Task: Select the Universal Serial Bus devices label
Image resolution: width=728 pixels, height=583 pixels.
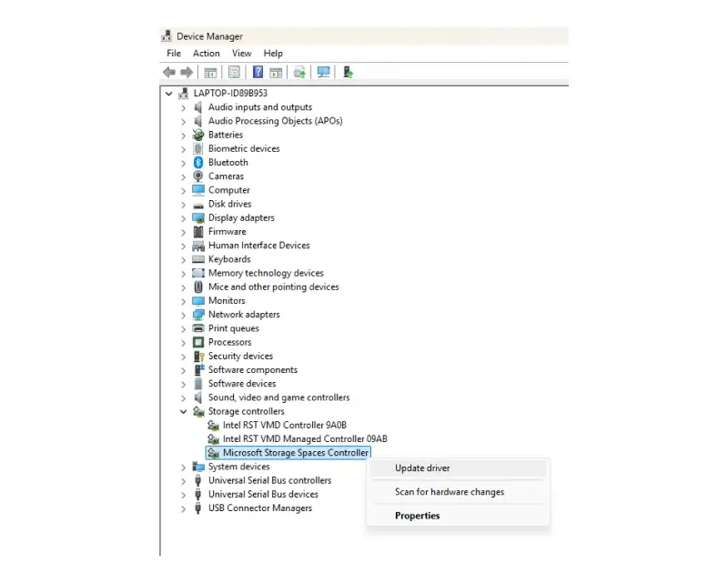Action: 263,494
